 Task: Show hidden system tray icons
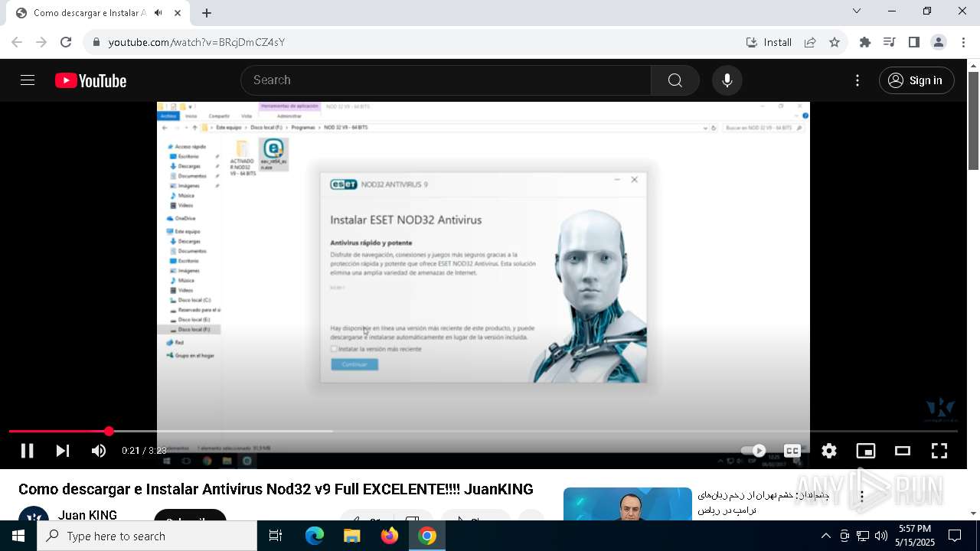(x=825, y=536)
